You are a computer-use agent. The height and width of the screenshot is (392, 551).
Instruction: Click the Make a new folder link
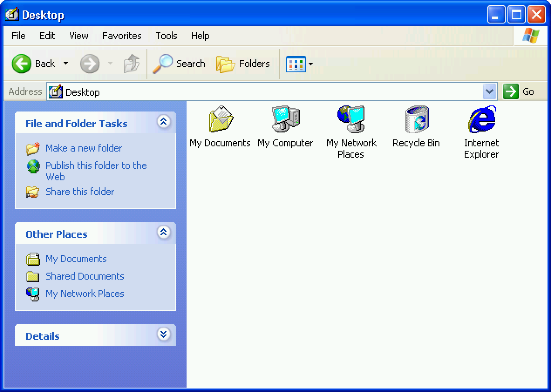point(84,148)
